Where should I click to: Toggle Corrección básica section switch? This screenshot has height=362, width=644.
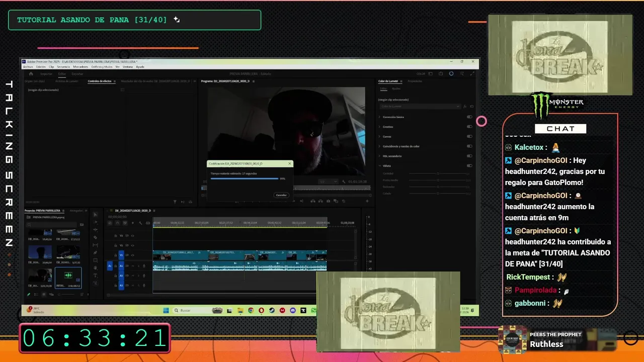pos(469,117)
